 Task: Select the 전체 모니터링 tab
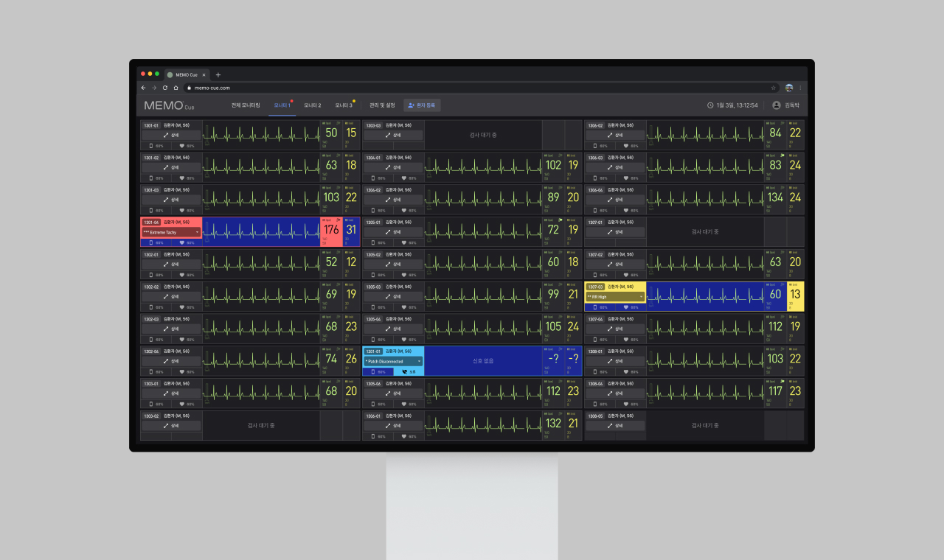[246, 105]
